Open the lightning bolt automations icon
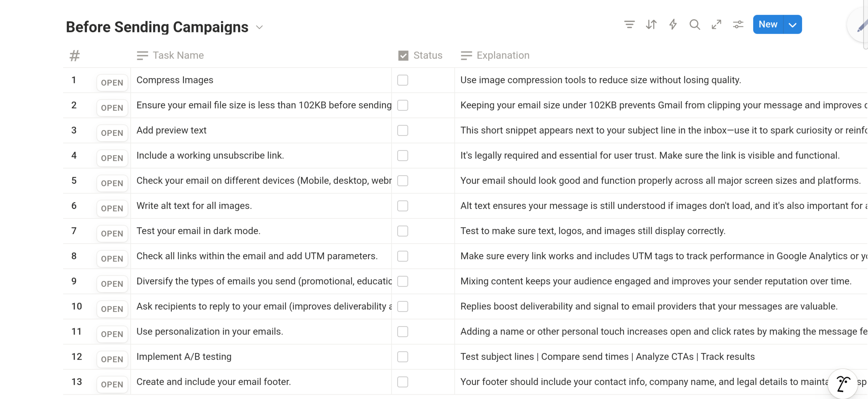The image size is (868, 399). 673,24
